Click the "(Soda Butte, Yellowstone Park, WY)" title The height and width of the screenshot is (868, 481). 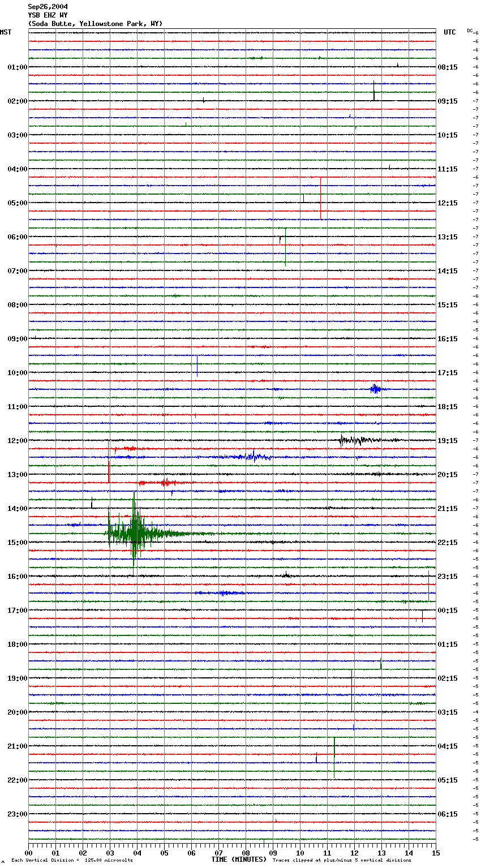click(x=95, y=24)
